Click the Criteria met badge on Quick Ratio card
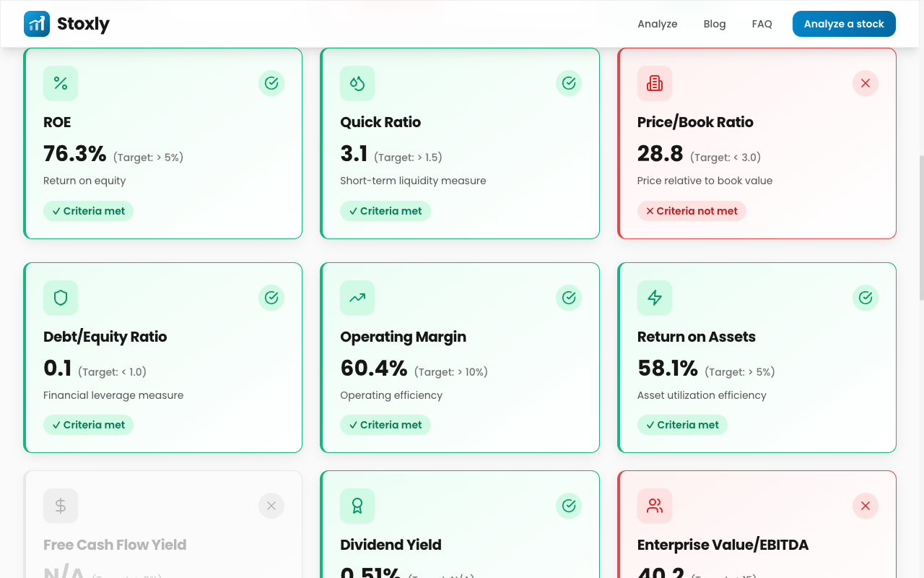Screen dimensions: 924x578 point(385,211)
